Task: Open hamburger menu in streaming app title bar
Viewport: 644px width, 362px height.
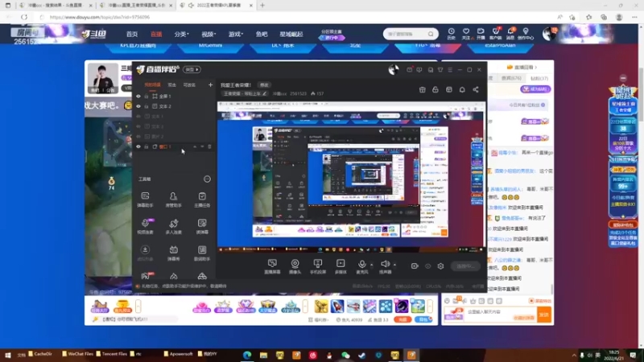Action: pyautogui.click(x=450, y=70)
